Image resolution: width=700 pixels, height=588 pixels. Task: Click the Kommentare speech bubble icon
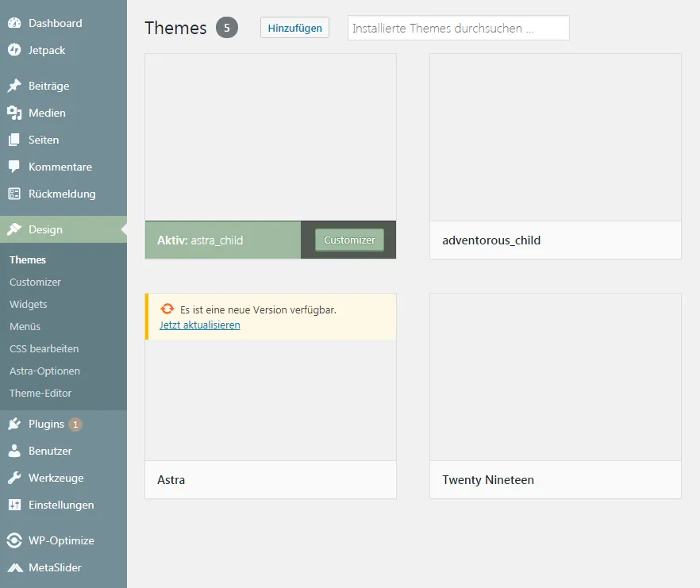pyautogui.click(x=14, y=167)
